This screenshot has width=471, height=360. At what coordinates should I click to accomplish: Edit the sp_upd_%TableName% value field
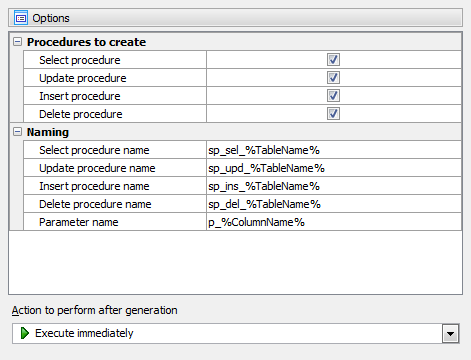pyautogui.click(x=334, y=168)
